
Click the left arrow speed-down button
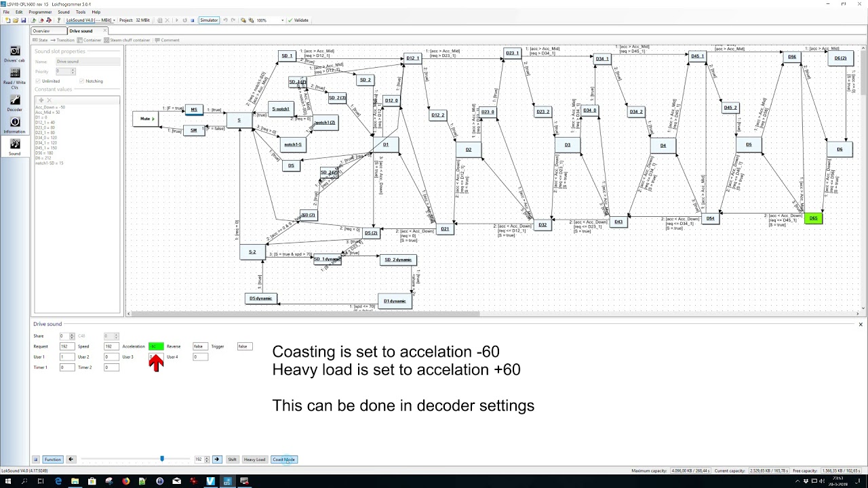pos(71,460)
